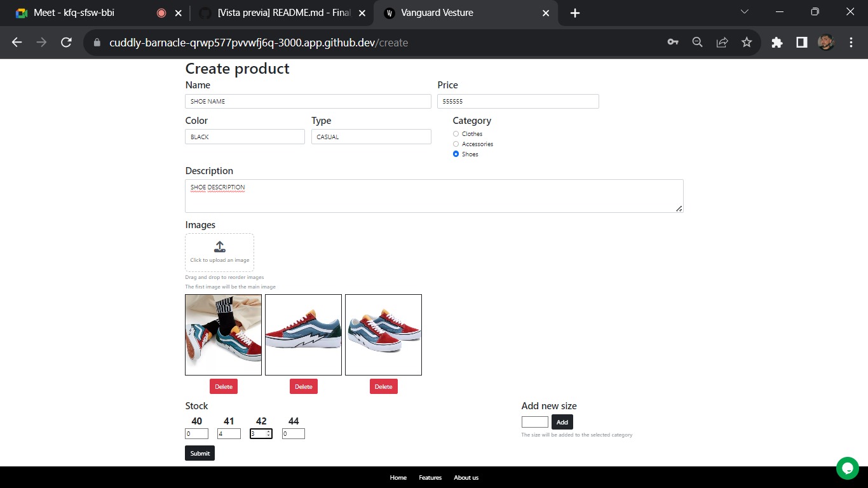Click the new size input box
Image resolution: width=868 pixels, height=488 pixels.
click(535, 422)
